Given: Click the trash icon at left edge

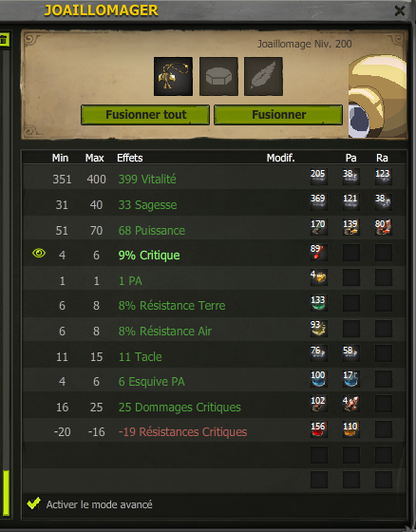Looking at the screenshot, I should (4, 39).
